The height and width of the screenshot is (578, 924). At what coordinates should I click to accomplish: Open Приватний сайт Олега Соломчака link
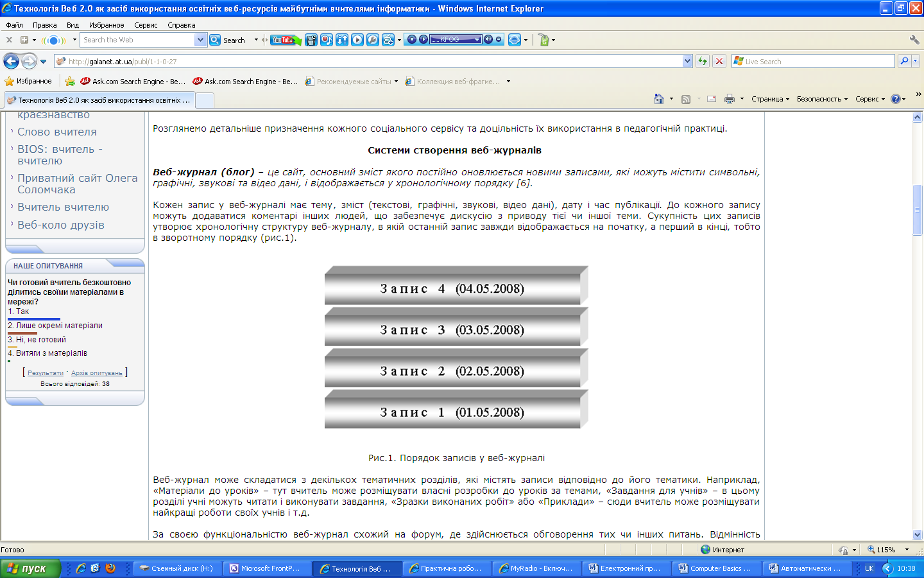click(x=77, y=184)
